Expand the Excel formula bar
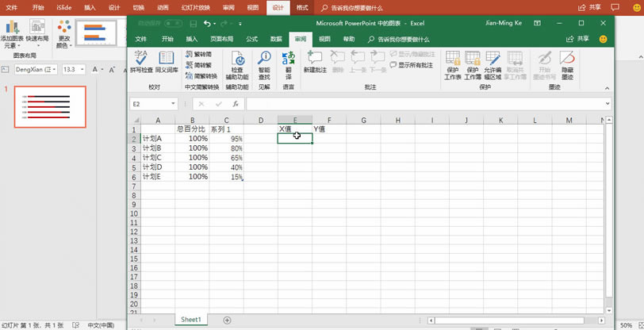Image resolution: width=644 pixels, height=330 pixels. (x=608, y=104)
